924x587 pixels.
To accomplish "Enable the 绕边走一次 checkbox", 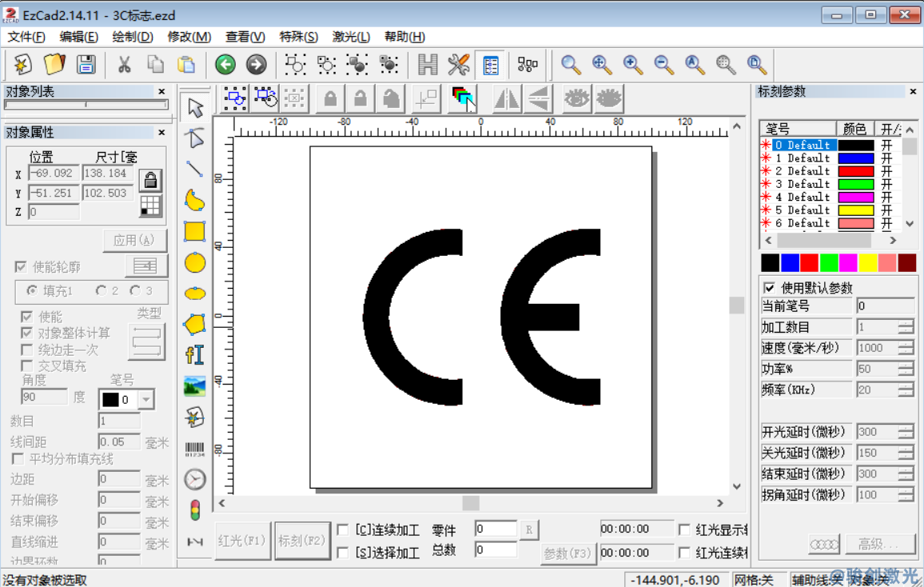I will pyautogui.click(x=26, y=349).
